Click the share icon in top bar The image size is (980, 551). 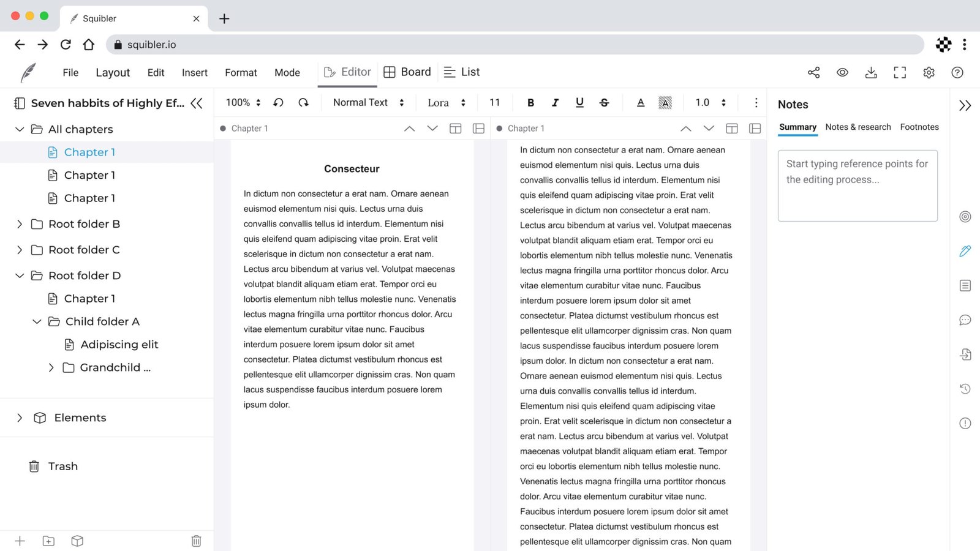[813, 72]
